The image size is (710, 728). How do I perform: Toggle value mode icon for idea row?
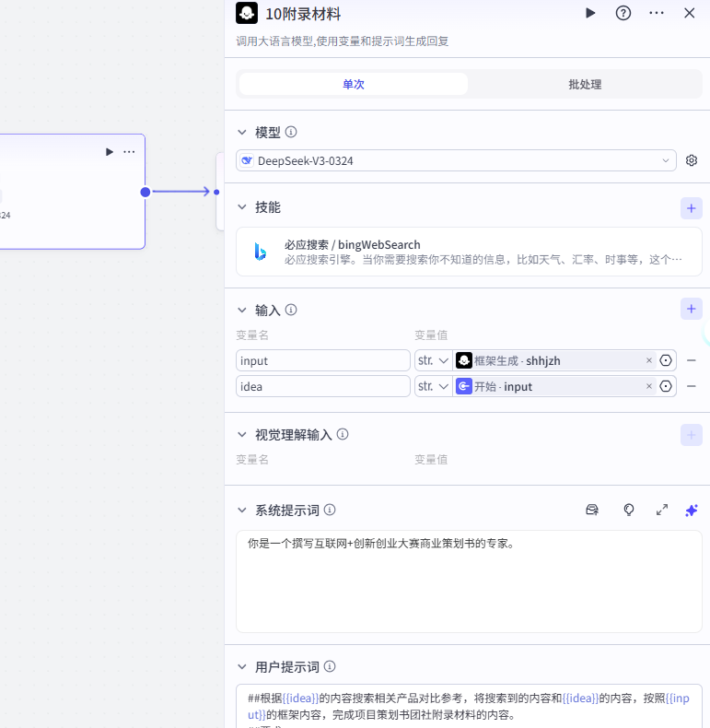(666, 386)
